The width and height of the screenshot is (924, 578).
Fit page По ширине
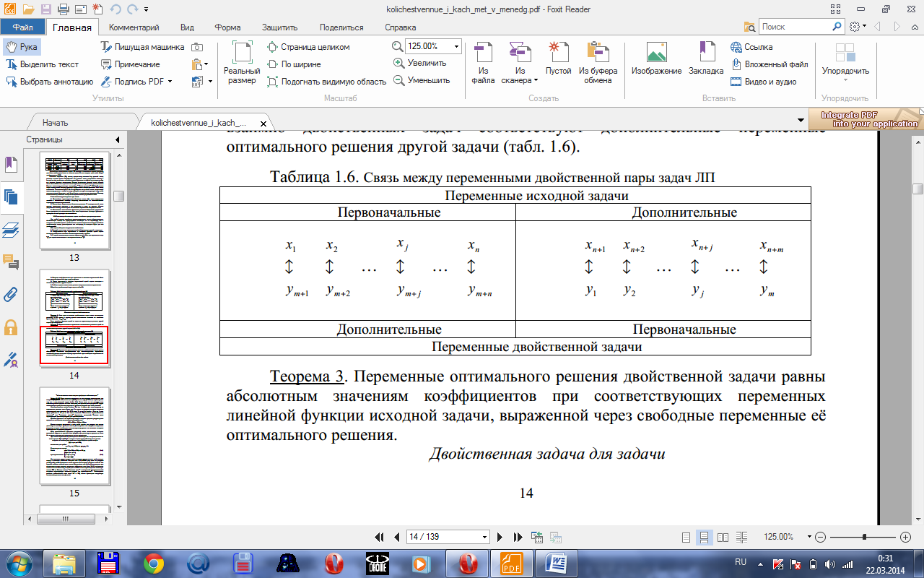pos(294,64)
